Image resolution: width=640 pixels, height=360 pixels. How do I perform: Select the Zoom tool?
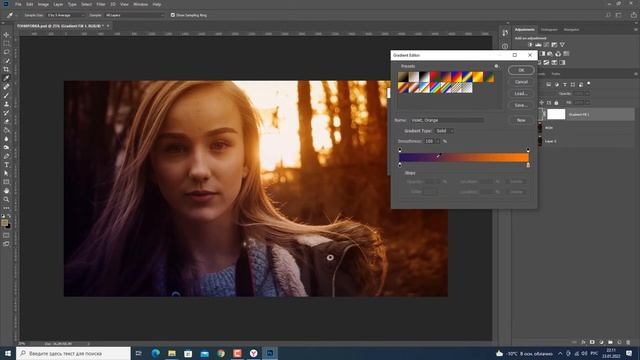[x=7, y=199]
